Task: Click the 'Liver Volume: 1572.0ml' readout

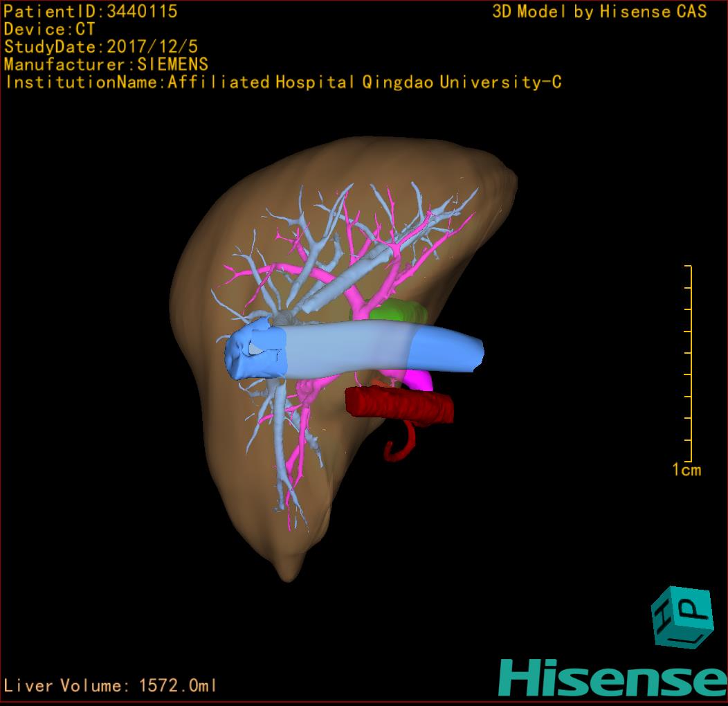Action: [109, 685]
